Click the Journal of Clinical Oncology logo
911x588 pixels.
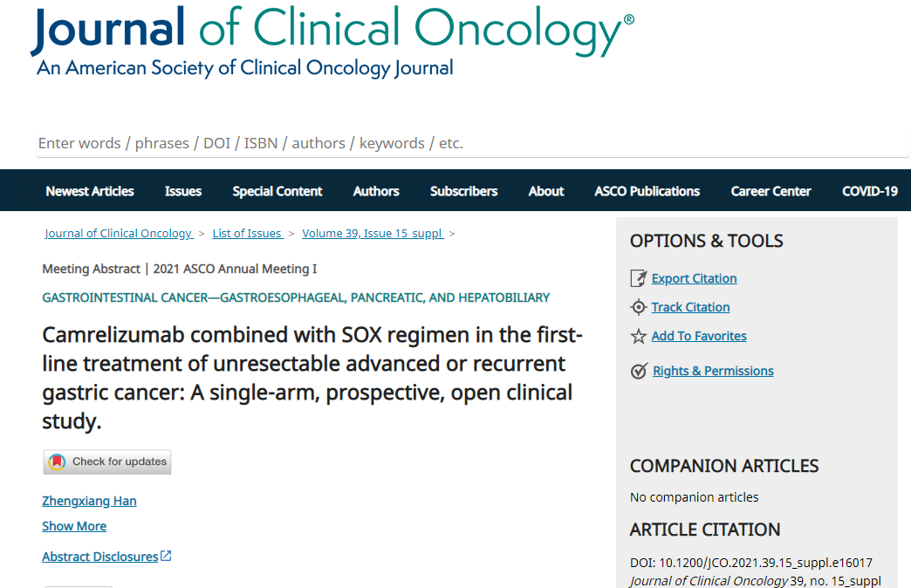332,41
